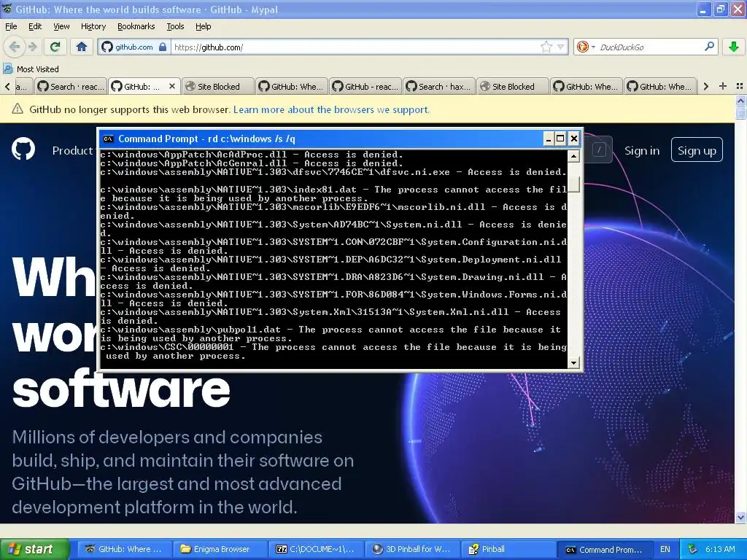Click the address bar URL field
Image resolution: width=747 pixels, height=560 pixels.
(355, 47)
